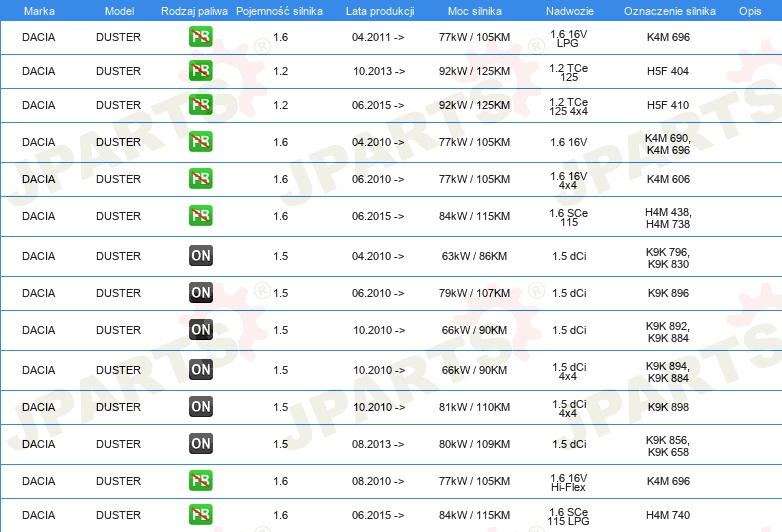782x532 pixels.
Task: Click petrol icon in K4M 690, K4M 696 row
Action: pyautogui.click(x=200, y=142)
